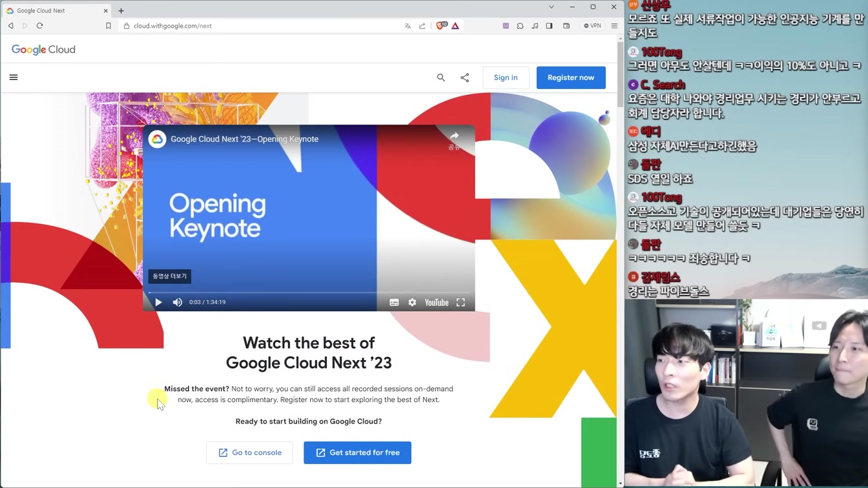Toggle video subtitles captions icon
The image size is (868, 488).
(x=394, y=302)
